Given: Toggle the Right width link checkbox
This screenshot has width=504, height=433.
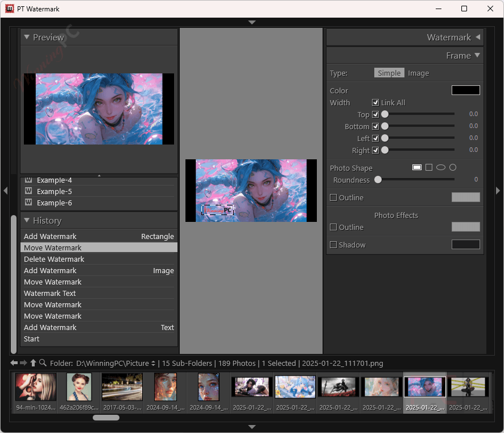Looking at the screenshot, I should 375,150.
